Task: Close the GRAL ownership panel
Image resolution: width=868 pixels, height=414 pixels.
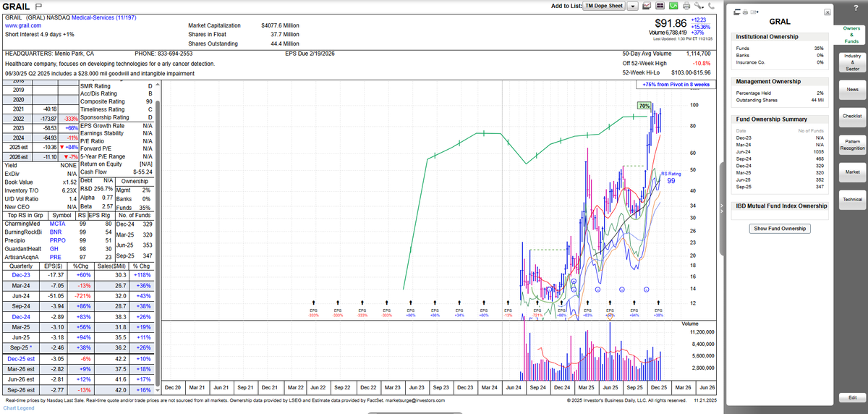Action: pyautogui.click(x=827, y=12)
